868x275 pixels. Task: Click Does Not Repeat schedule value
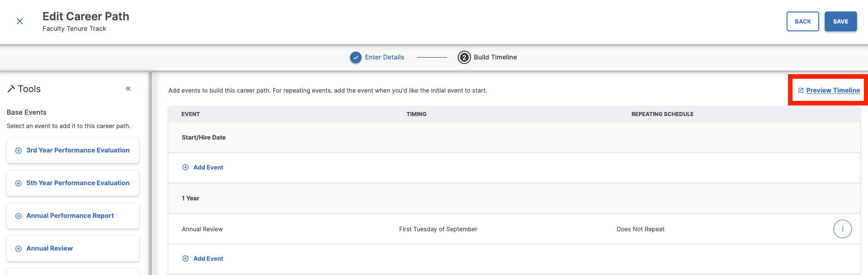coord(640,229)
